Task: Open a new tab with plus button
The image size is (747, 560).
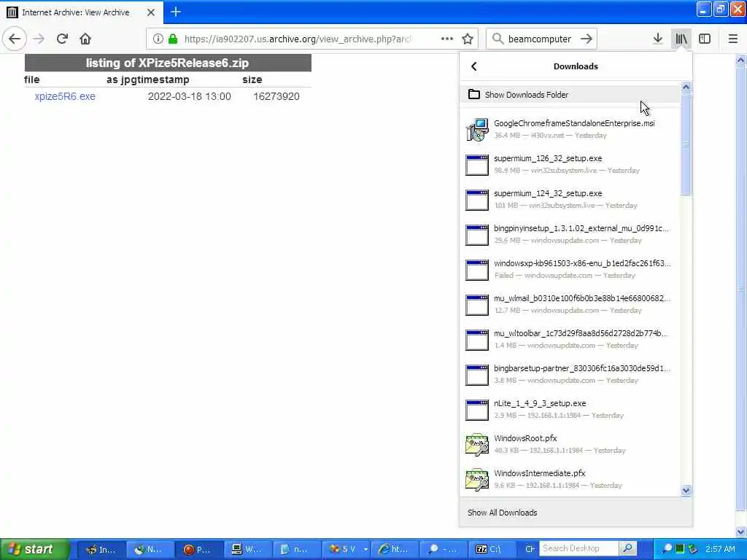Action: coord(175,12)
